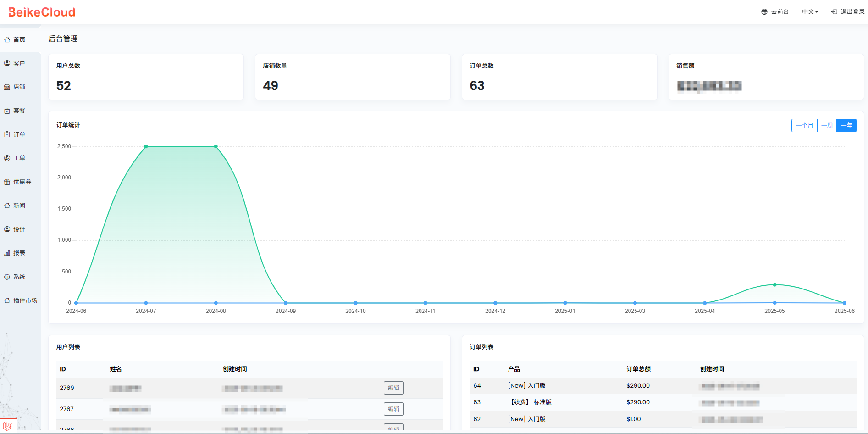Viewport: 868px width, 434px height.
Task: Click the order icon beside 订单
Action: pyautogui.click(x=7, y=134)
